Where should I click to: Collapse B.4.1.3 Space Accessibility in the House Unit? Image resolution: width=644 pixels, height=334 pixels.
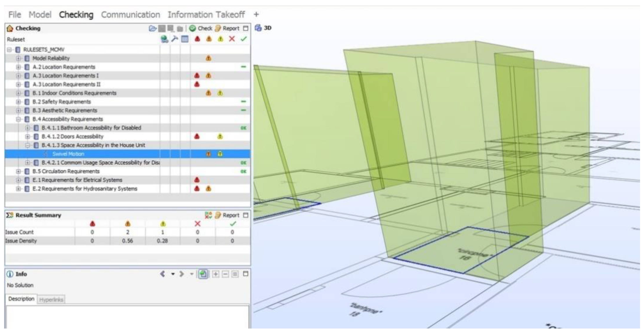tap(27, 145)
